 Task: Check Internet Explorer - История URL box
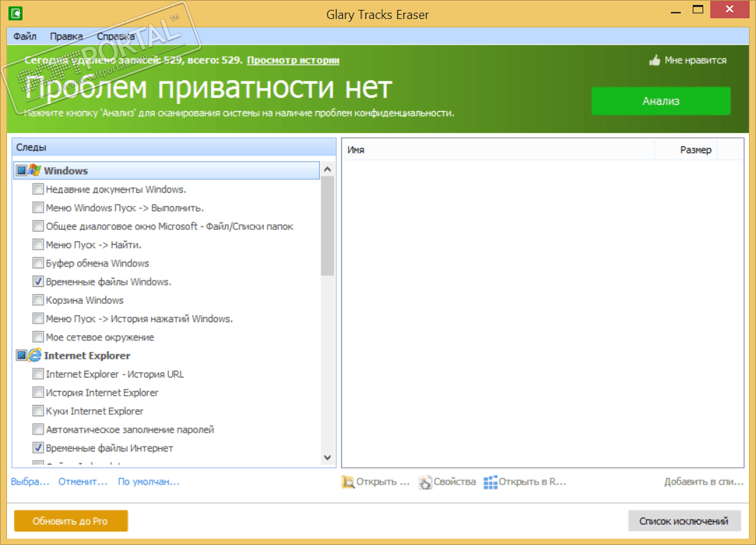tap(38, 374)
